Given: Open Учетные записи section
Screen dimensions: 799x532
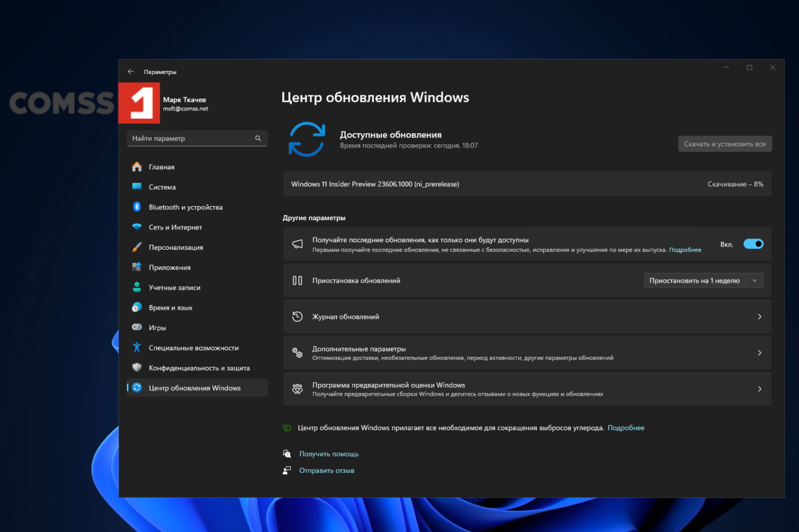Looking at the screenshot, I should tap(174, 287).
